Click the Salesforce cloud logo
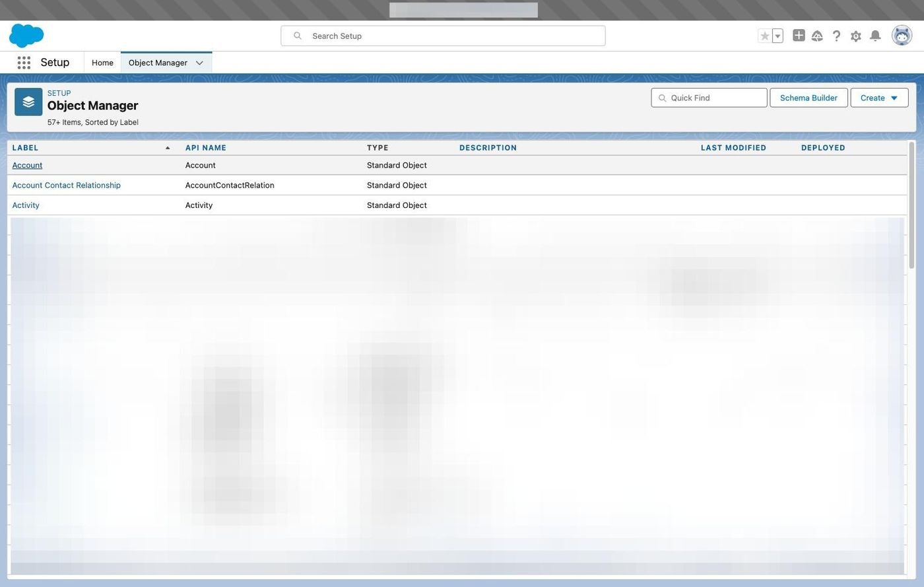This screenshot has height=587, width=924. coord(26,36)
